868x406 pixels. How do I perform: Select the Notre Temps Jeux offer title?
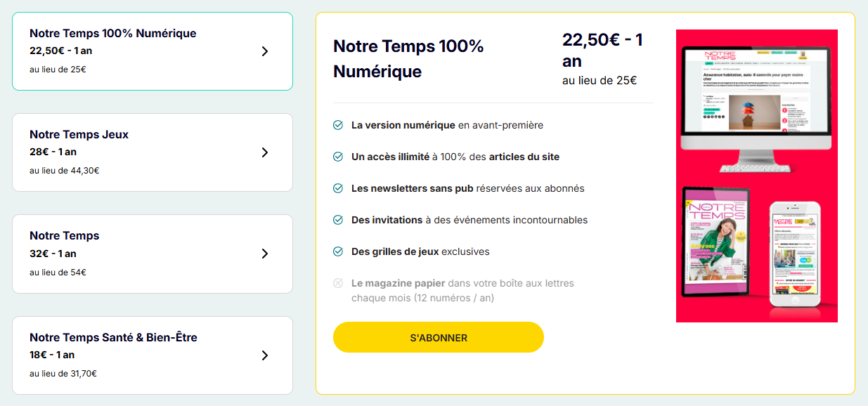[79, 134]
